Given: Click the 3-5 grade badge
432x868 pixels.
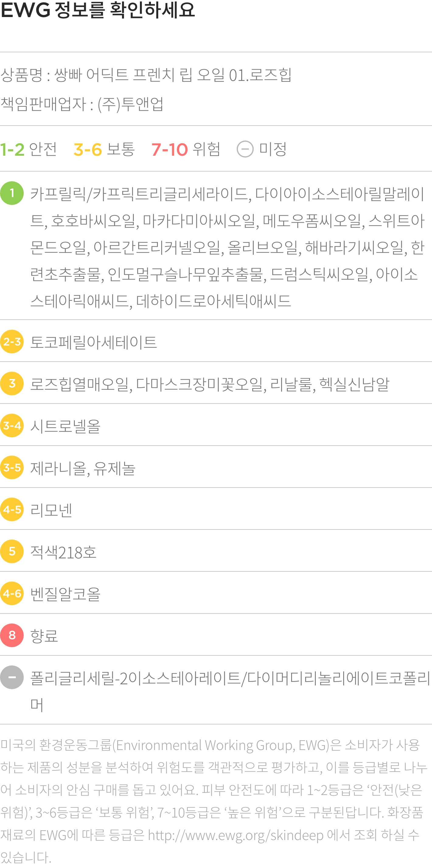Looking at the screenshot, I should point(12,467).
